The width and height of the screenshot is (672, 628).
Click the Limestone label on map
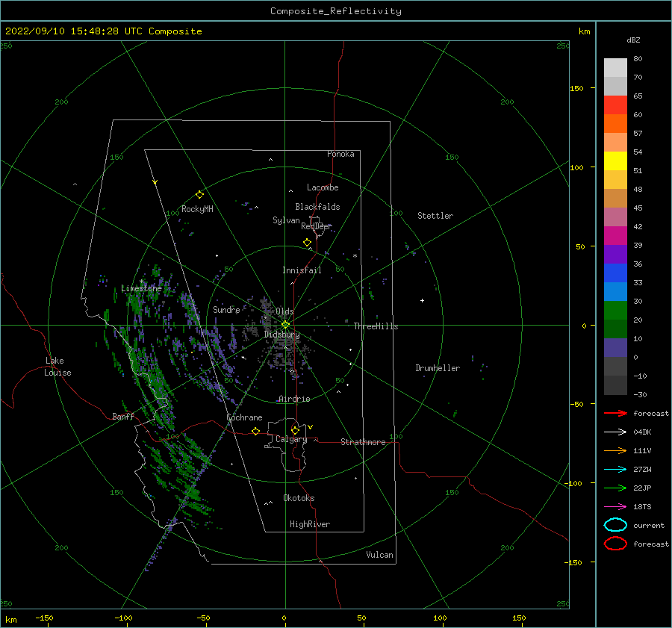pos(141,288)
